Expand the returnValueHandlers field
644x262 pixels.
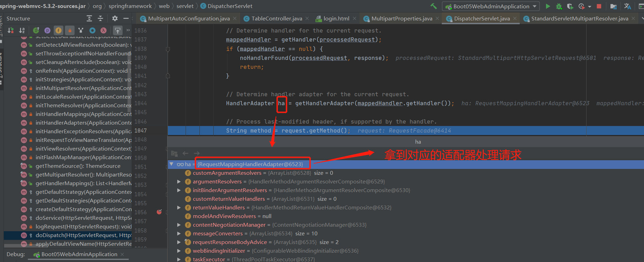coord(179,207)
